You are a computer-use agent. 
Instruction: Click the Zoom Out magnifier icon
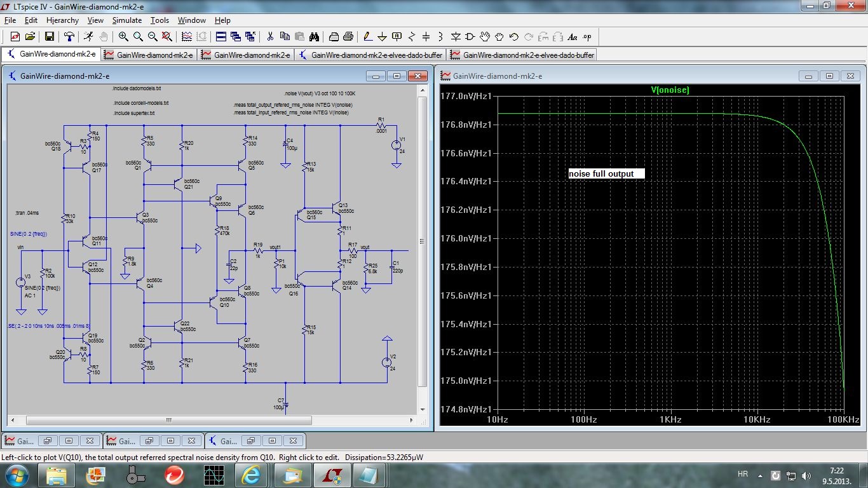[153, 36]
